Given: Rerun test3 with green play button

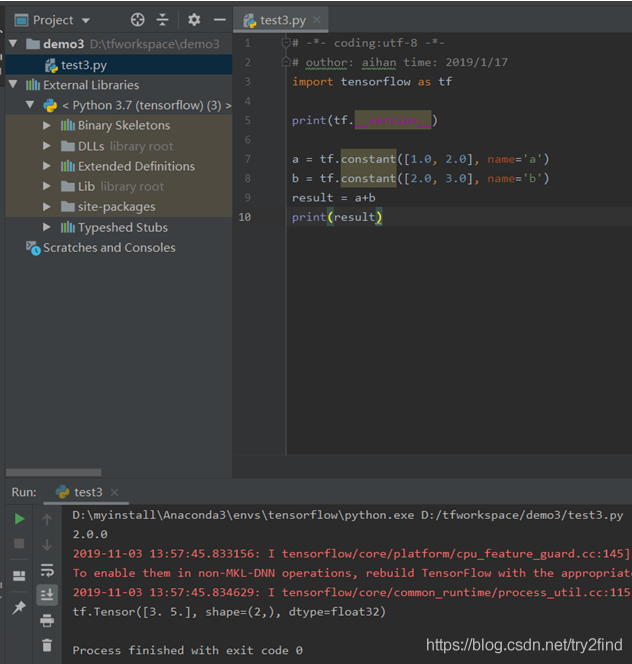Looking at the screenshot, I should [19, 519].
